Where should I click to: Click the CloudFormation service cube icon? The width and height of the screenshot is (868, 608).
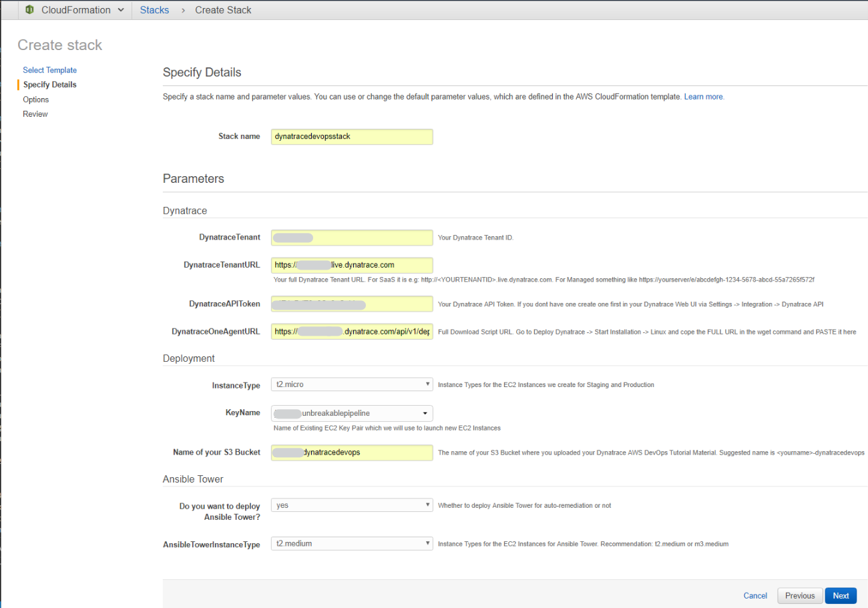click(x=29, y=10)
